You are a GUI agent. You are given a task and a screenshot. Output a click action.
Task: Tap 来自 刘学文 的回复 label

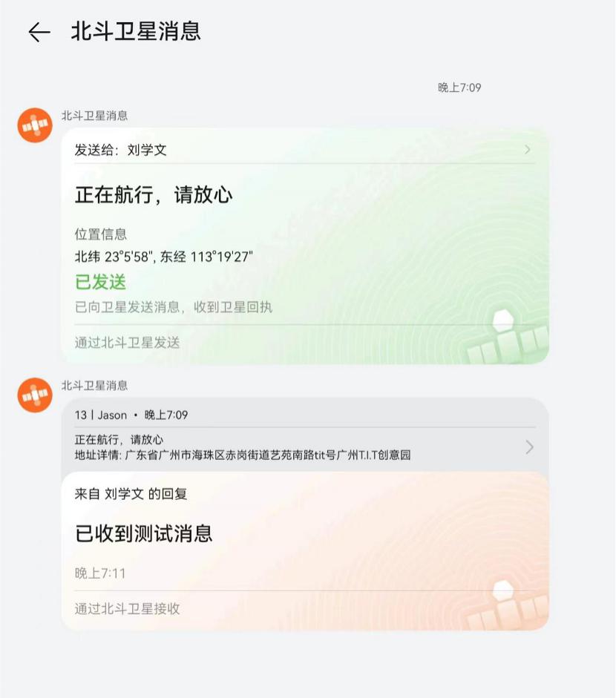click(131, 494)
